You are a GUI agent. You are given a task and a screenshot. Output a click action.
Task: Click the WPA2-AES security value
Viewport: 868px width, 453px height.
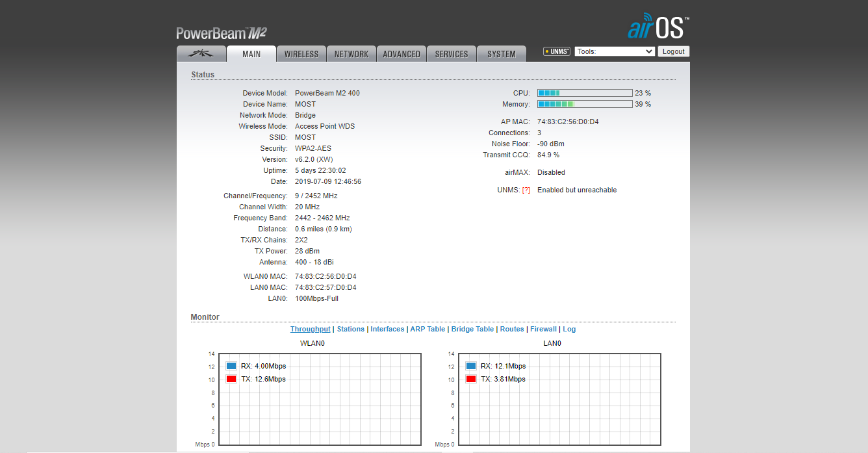tap(313, 148)
